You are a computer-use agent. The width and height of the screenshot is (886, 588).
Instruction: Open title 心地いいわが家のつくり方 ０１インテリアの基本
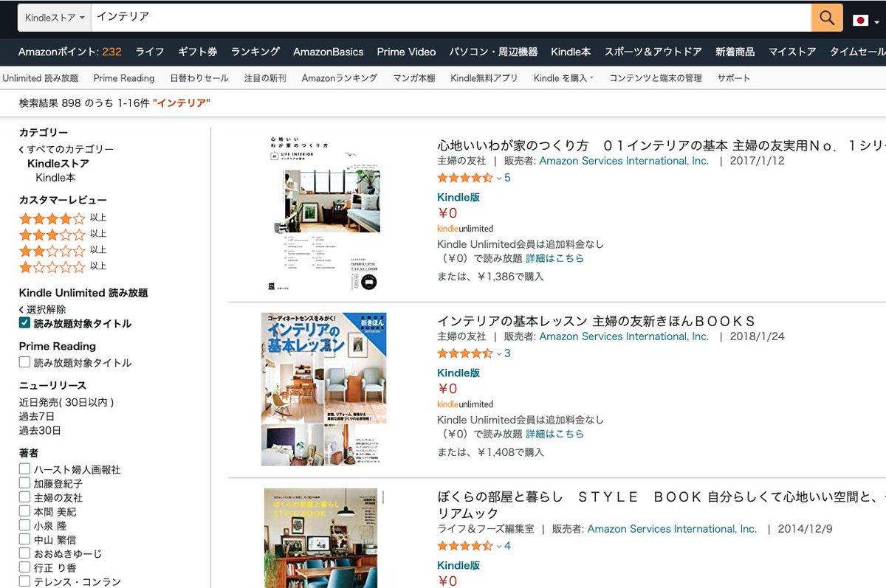click(x=661, y=145)
